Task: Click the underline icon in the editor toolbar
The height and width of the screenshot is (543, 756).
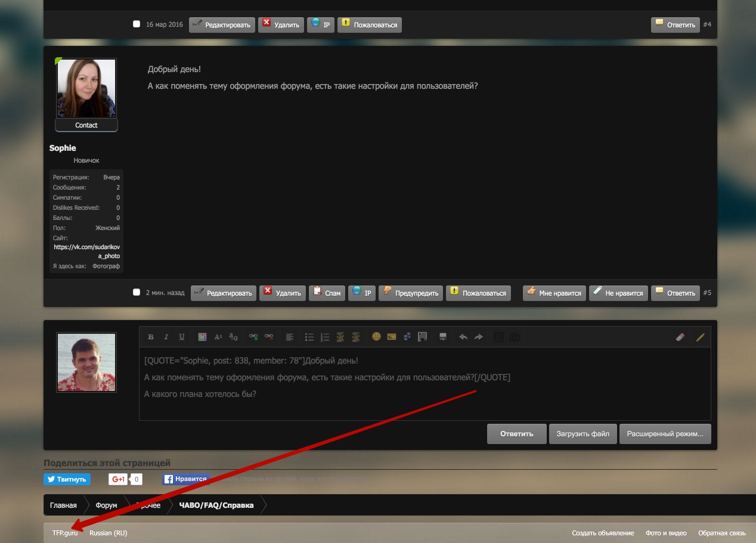Action: (182, 337)
